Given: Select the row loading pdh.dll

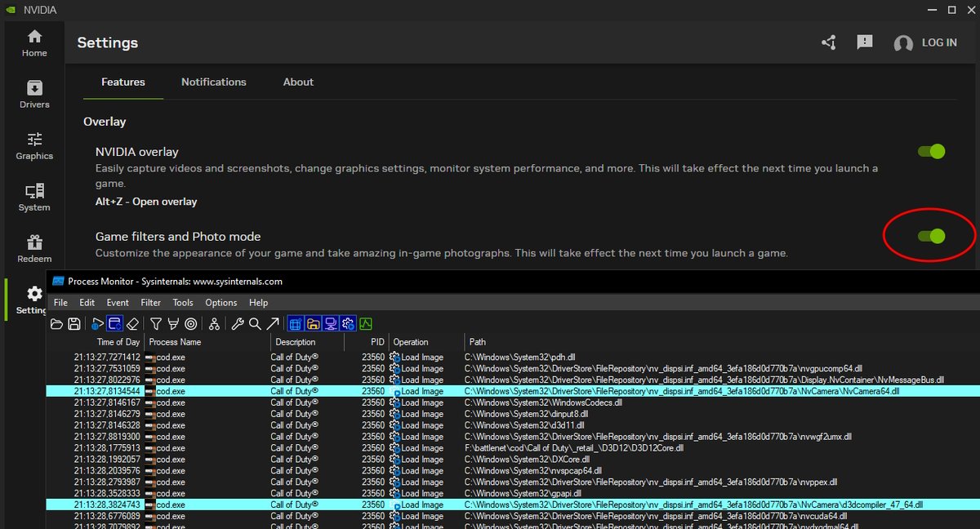Looking at the screenshot, I should [513, 357].
